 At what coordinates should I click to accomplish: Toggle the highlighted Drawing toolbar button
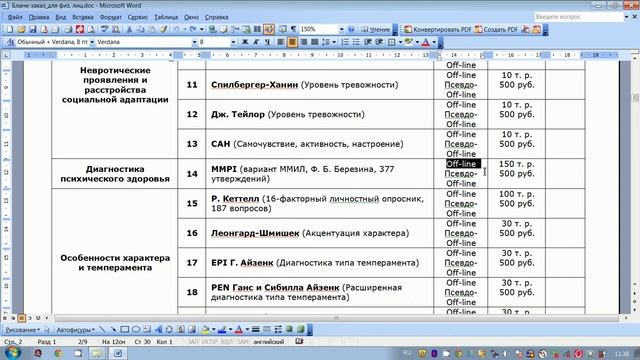point(269,29)
